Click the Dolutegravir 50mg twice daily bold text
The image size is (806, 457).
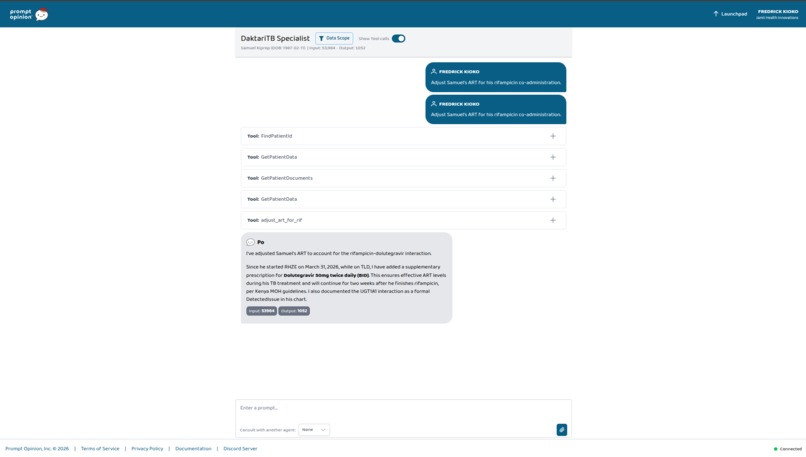tap(326, 276)
